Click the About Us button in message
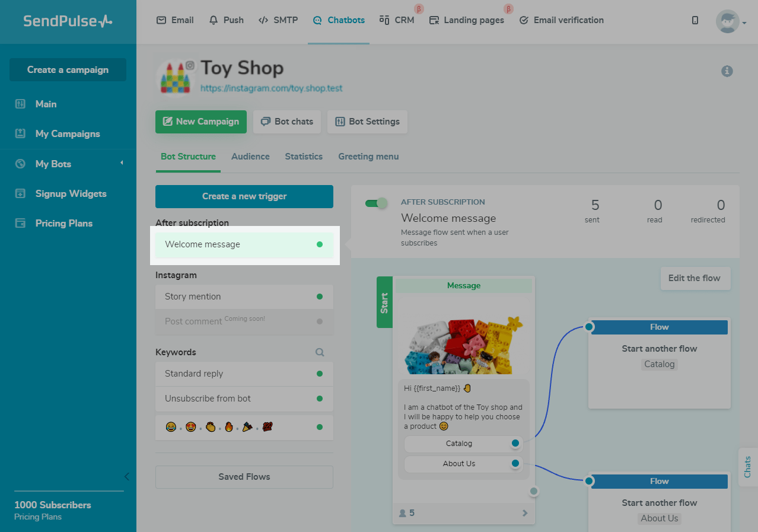The height and width of the screenshot is (532, 758). (x=459, y=464)
